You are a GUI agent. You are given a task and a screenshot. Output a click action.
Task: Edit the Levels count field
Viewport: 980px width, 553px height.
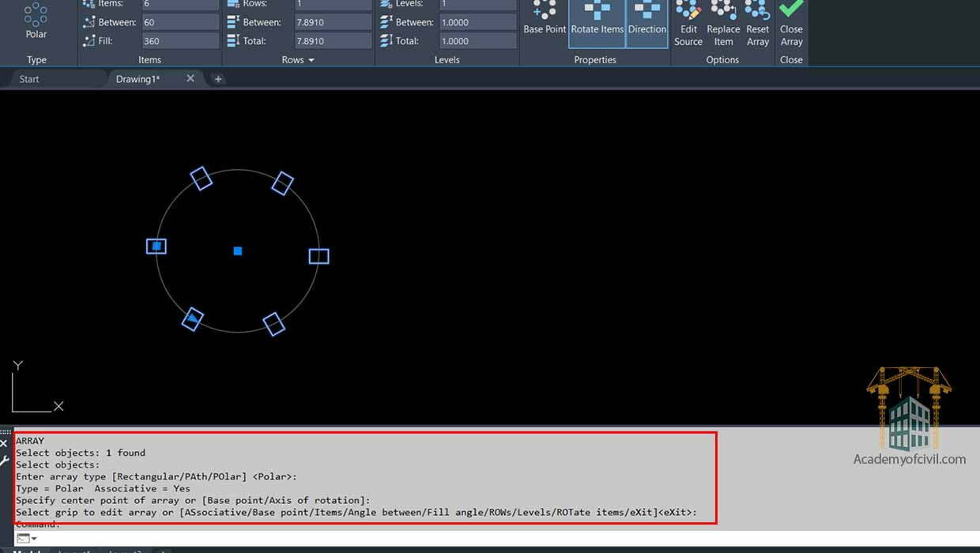(x=477, y=4)
